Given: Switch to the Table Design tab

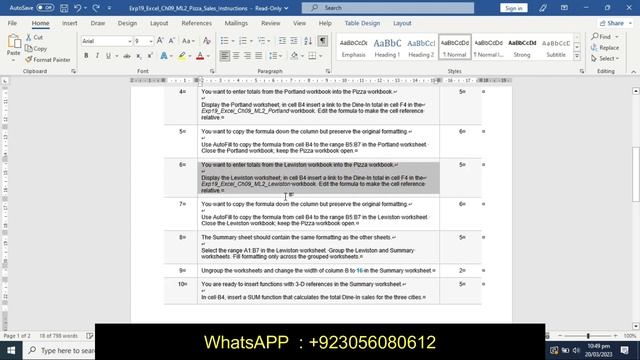Looking at the screenshot, I should (362, 23).
